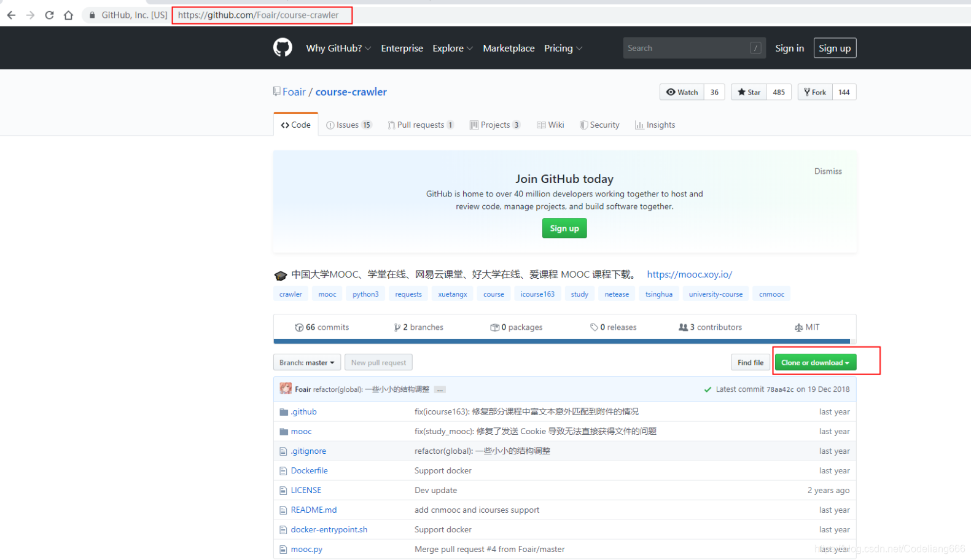Click the green check commit status icon
Viewport: 971px width, 560px height.
pos(708,389)
